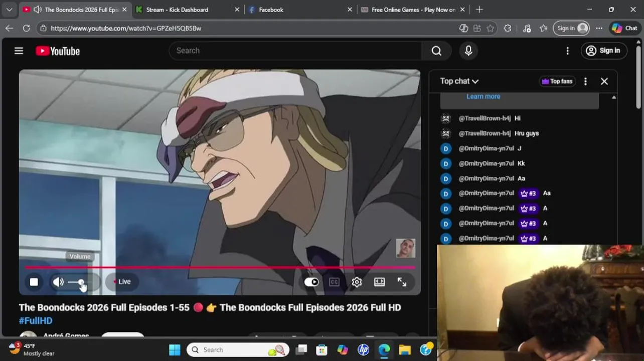Image resolution: width=644 pixels, height=361 pixels.
Task: Click the YouTube search magnifier button
Action: (436, 51)
